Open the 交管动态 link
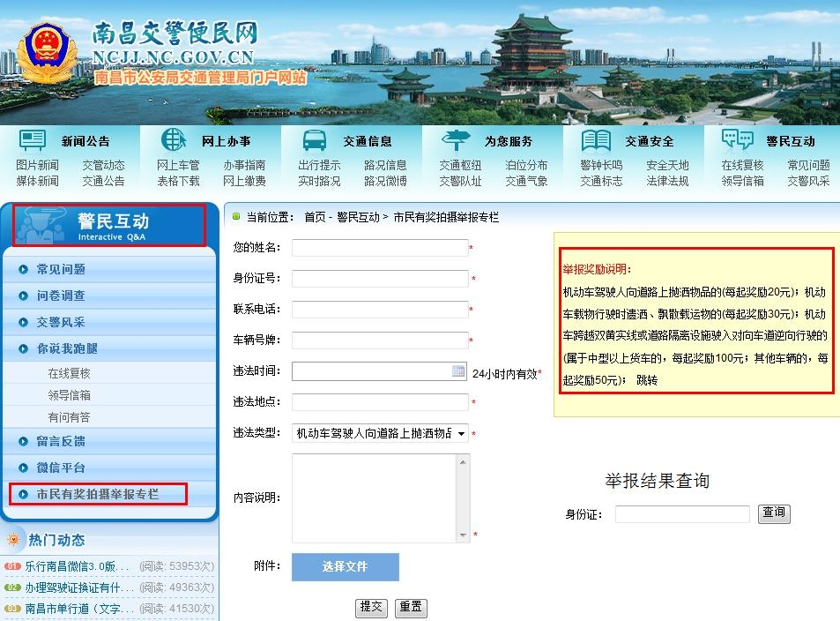 tap(103, 165)
